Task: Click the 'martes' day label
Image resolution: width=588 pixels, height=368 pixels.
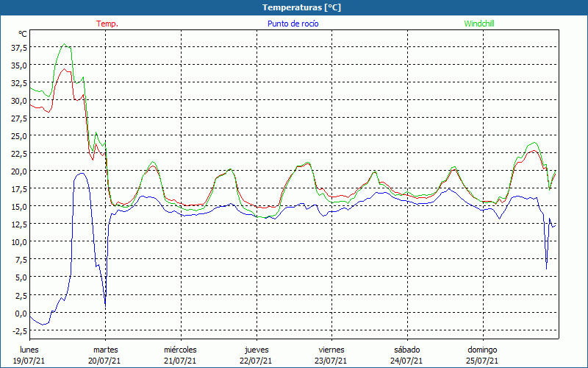Action: point(105,350)
